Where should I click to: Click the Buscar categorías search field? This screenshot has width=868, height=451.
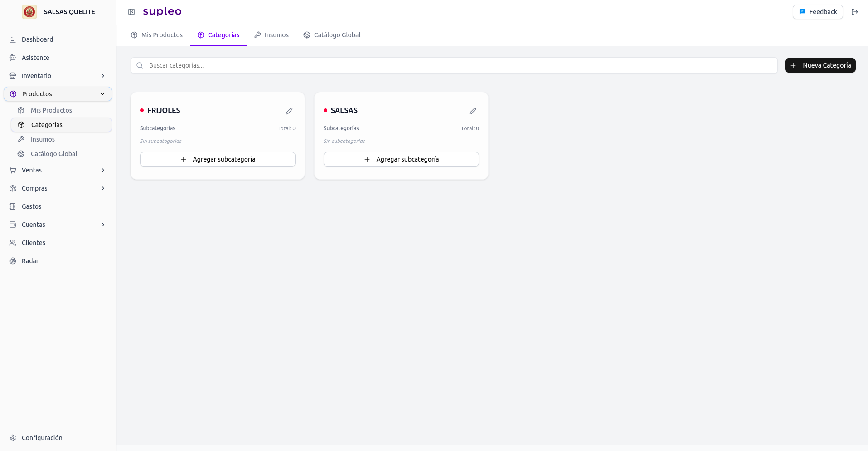pyautogui.click(x=317, y=65)
